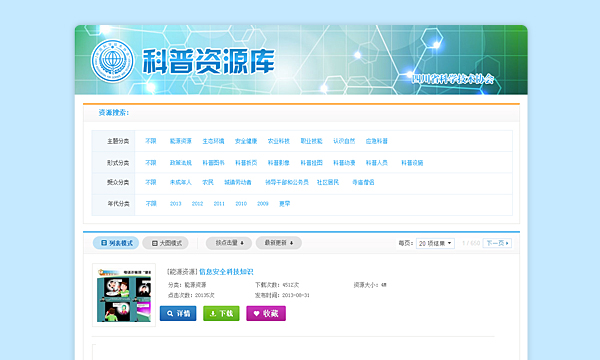The width and height of the screenshot is (600, 360).
Task: Click the globe logo in the banner
Action: point(112,60)
